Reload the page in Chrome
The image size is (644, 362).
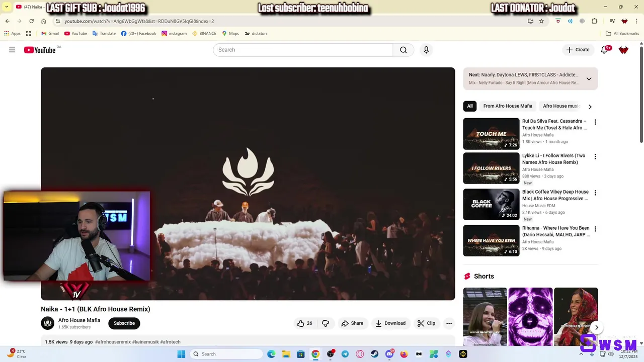(31, 21)
